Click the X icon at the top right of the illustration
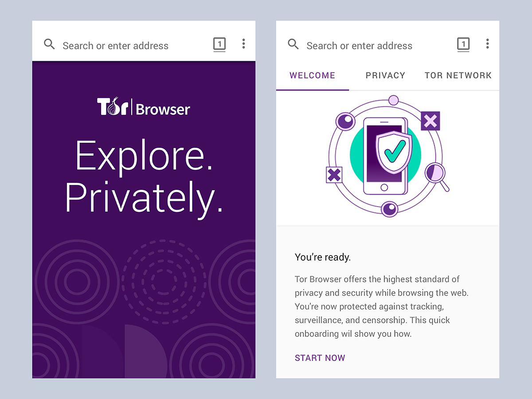 (430, 121)
